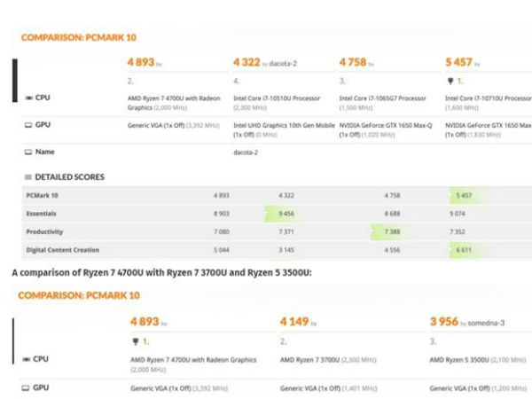Image resolution: width=532 pixels, height=399 pixels.
Task: Click Generic VGA 1,200 MHz entry
Action: 479,388
